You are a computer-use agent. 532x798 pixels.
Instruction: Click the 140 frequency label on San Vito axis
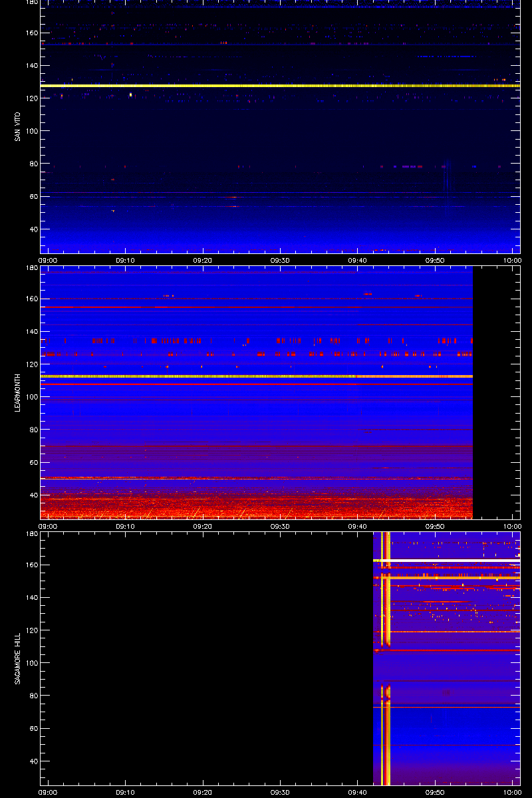pyautogui.click(x=31, y=65)
